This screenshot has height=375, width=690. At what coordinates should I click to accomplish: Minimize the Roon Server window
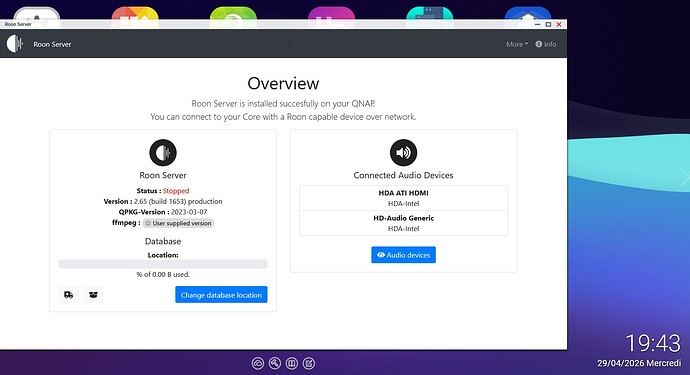[x=537, y=24]
